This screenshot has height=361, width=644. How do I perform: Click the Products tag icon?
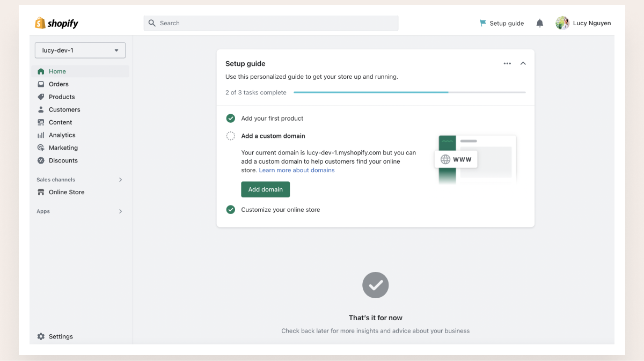coord(41,97)
